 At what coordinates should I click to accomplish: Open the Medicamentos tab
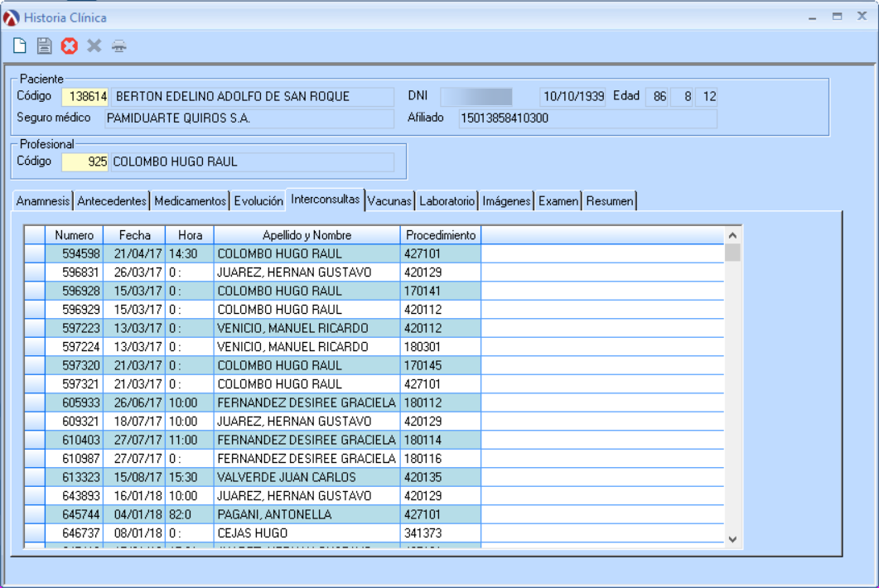tap(190, 201)
